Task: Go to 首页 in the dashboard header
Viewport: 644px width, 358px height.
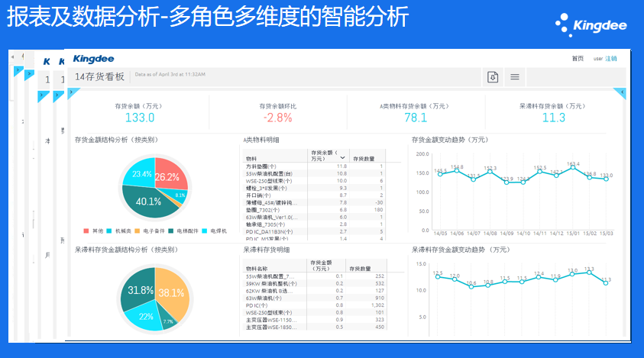Action: tap(578, 58)
